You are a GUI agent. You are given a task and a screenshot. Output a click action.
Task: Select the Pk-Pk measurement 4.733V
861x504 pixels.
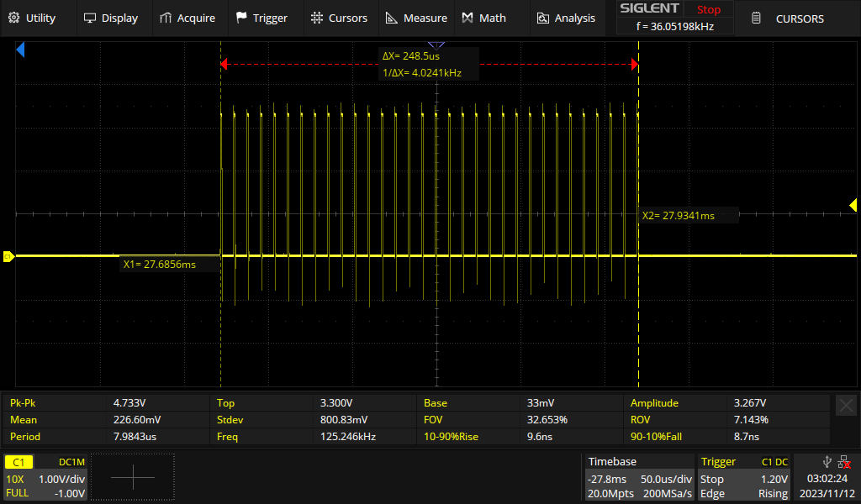point(107,402)
